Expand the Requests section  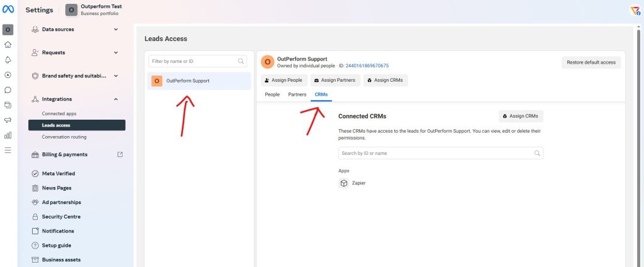click(116, 52)
